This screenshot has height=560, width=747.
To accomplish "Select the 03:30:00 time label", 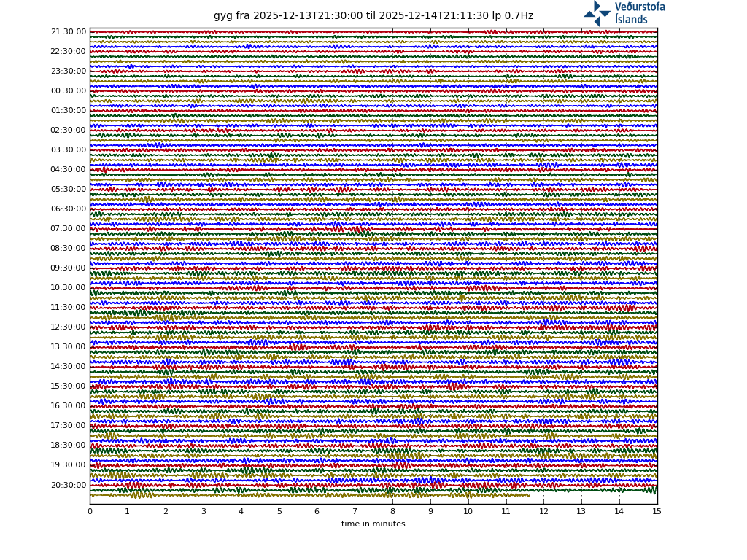I will pyautogui.click(x=69, y=150).
